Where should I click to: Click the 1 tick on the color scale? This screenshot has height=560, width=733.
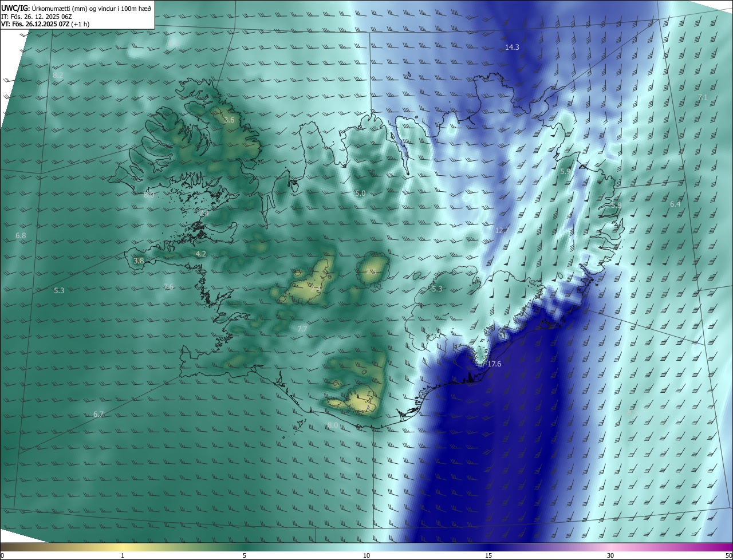[123, 555]
